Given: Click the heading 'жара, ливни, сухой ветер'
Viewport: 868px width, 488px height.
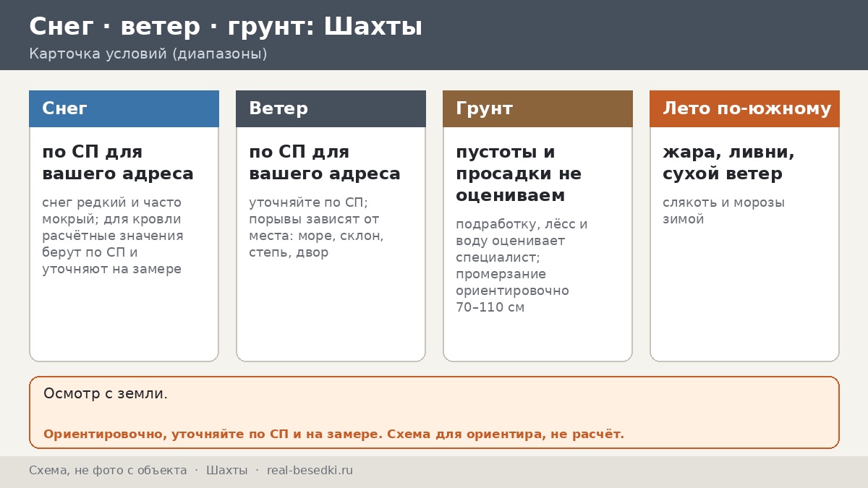Looking at the screenshot, I should [728, 163].
